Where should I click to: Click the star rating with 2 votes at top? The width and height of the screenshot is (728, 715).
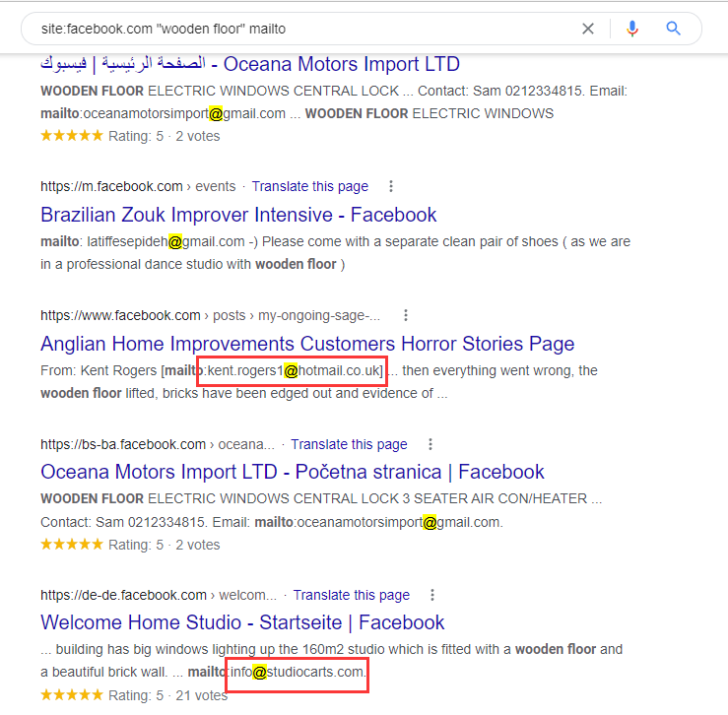coord(72,136)
